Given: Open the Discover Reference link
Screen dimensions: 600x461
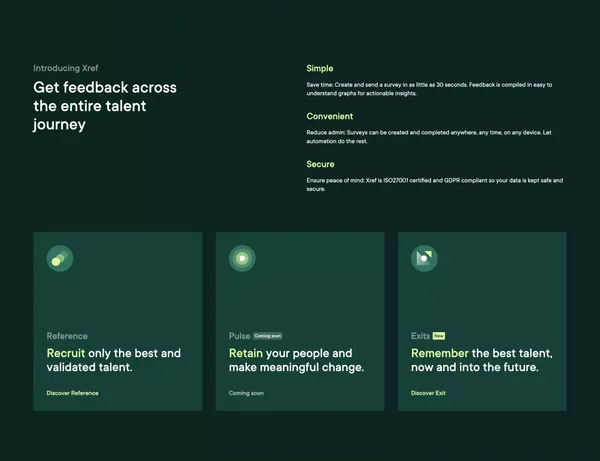Looking at the screenshot, I should click(x=72, y=393).
